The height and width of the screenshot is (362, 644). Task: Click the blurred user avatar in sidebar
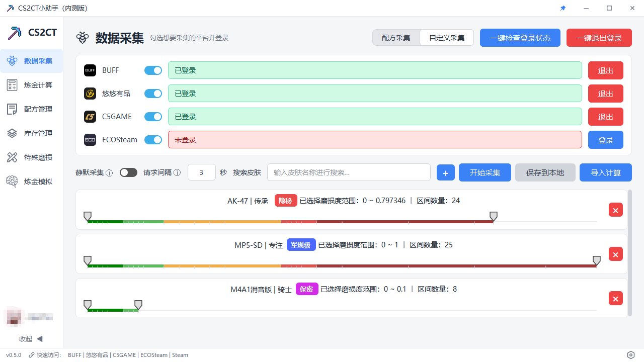pyautogui.click(x=14, y=317)
